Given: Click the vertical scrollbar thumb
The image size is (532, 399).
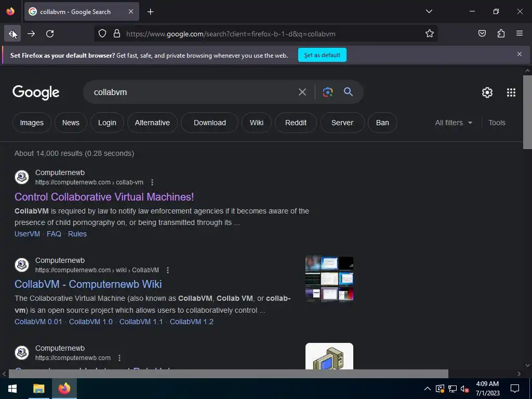Looking at the screenshot, I should pyautogui.click(x=527, y=112).
